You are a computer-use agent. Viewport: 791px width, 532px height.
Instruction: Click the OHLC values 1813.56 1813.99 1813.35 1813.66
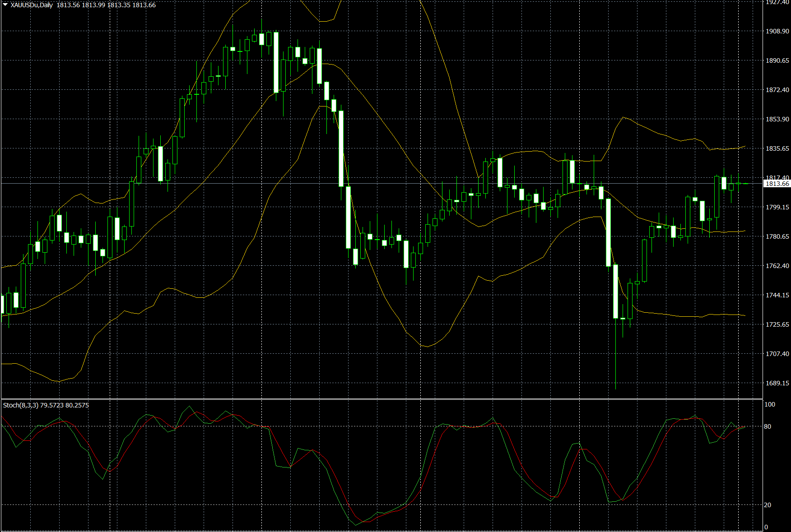point(106,5)
